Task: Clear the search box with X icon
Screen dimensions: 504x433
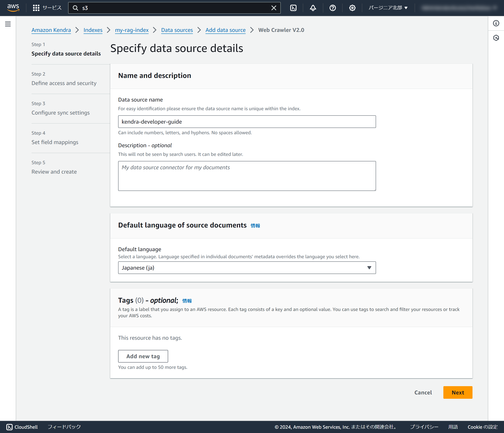Action: [274, 8]
